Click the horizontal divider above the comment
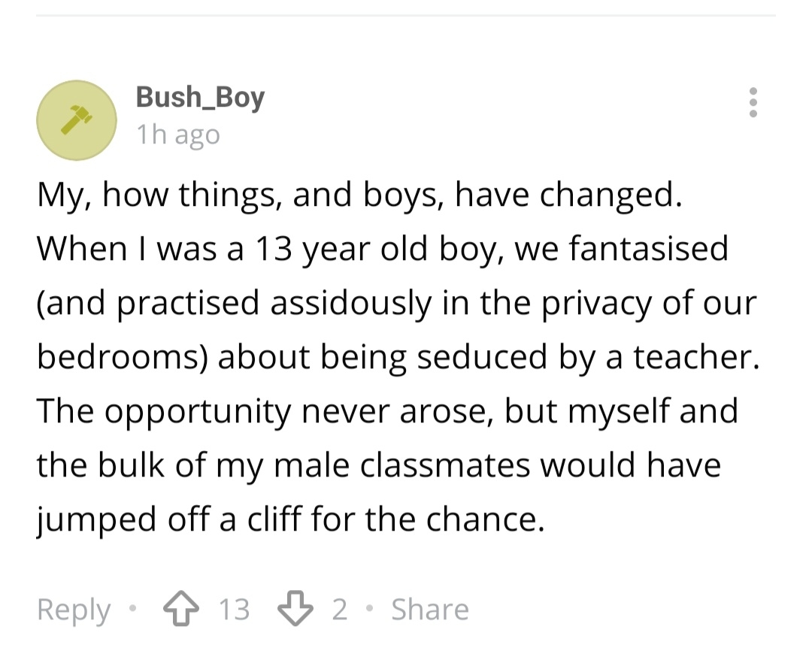This screenshot has height=672, width=812. [406, 15]
